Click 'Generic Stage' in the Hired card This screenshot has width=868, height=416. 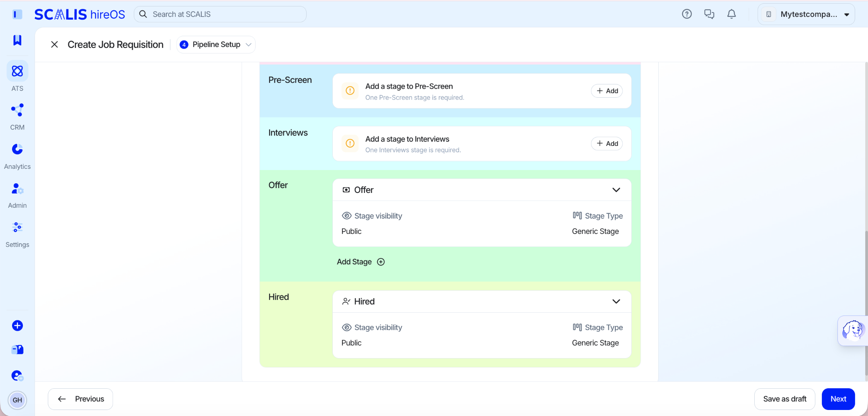[x=596, y=343]
